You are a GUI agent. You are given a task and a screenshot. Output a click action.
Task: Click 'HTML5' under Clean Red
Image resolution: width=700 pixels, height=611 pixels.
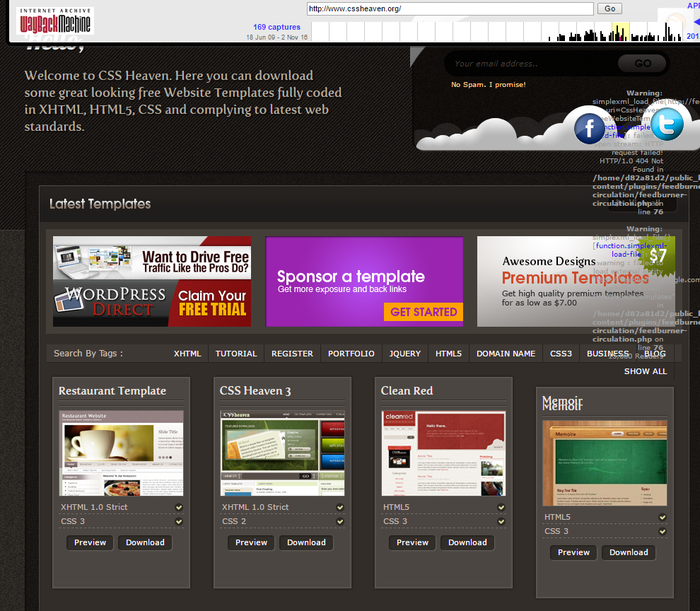[396, 507]
